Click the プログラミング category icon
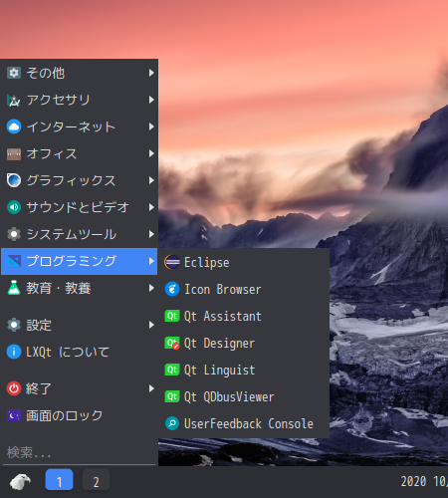The image size is (448, 498). tap(14, 261)
